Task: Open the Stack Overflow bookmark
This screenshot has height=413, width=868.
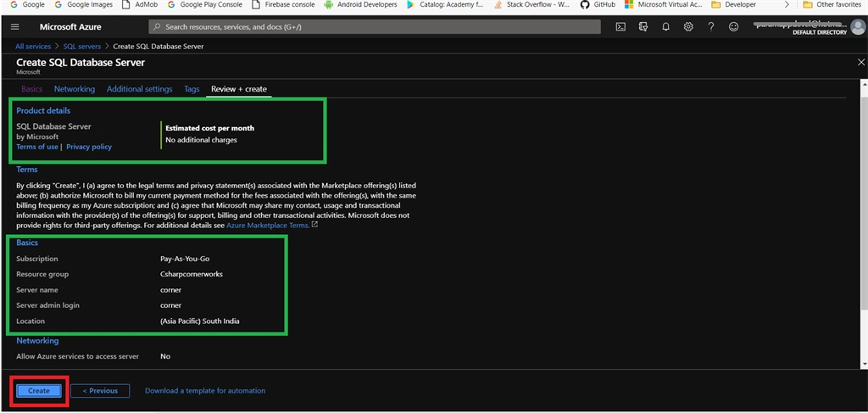Action: (x=531, y=4)
